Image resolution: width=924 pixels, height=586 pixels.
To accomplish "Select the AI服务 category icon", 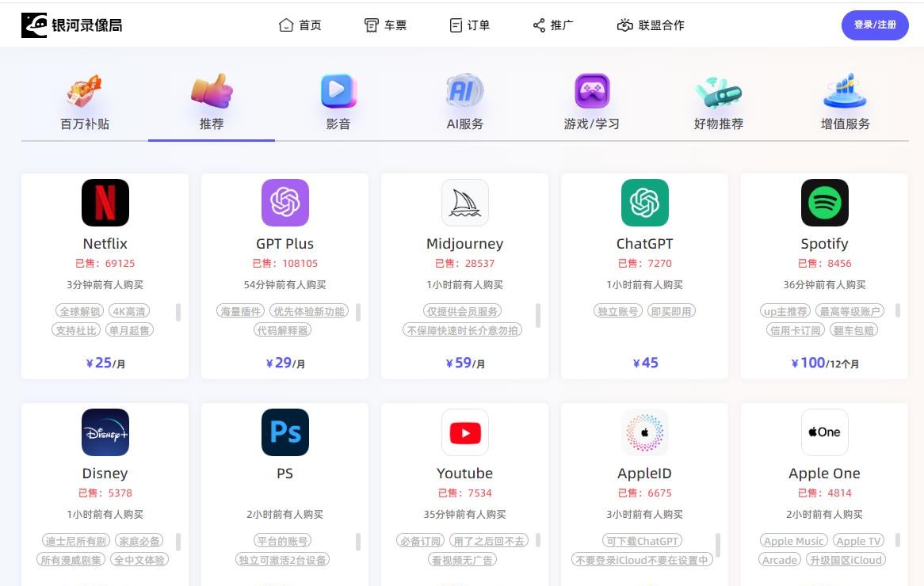I will pos(465,91).
